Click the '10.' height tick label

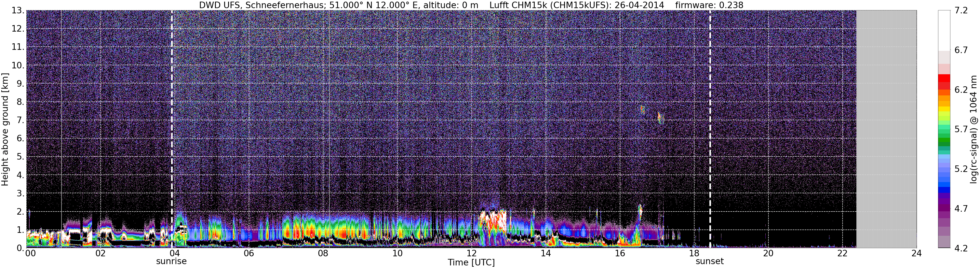point(18,65)
